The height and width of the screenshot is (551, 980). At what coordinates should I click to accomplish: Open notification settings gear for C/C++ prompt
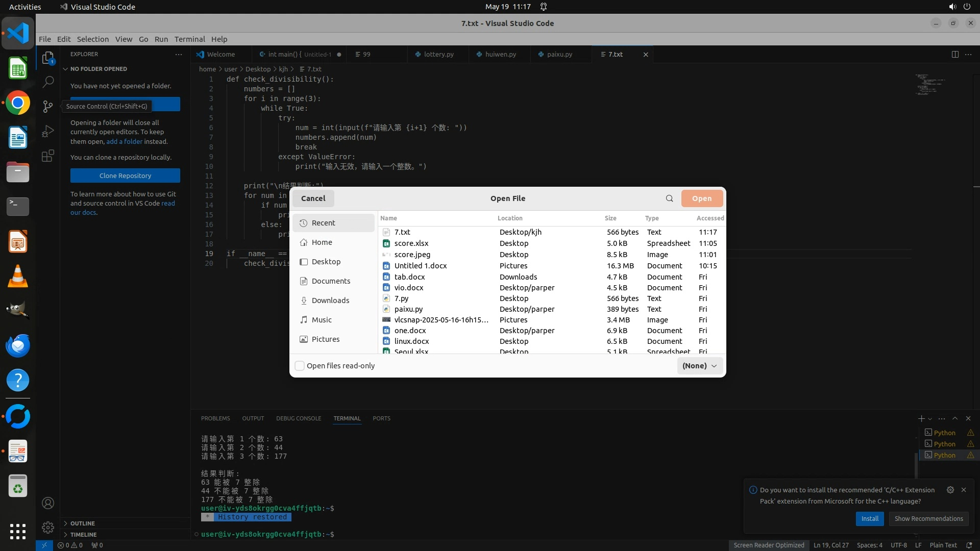tap(950, 490)
